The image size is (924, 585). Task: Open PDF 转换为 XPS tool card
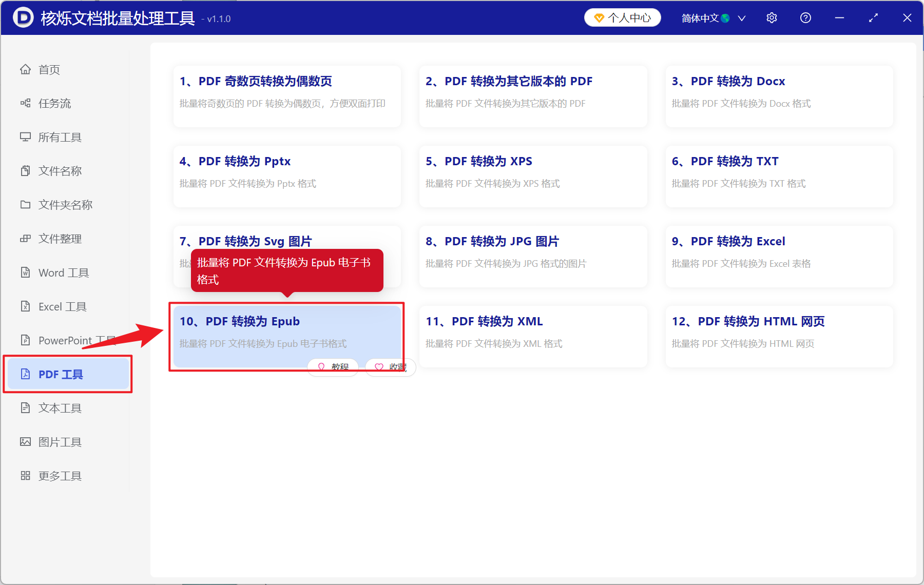point(533,177)
